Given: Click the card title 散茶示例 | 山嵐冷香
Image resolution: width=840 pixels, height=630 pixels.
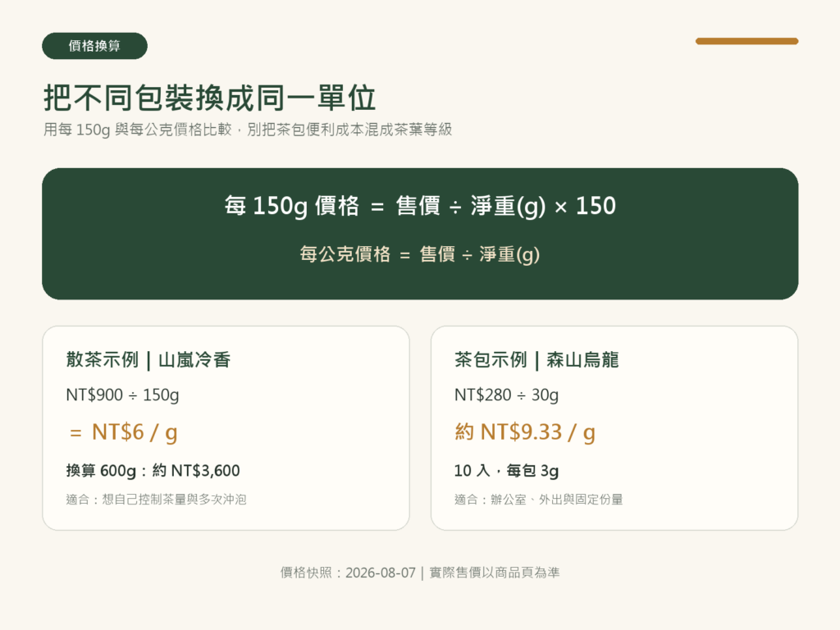Looking at the screenshot, I should point(148,359).
